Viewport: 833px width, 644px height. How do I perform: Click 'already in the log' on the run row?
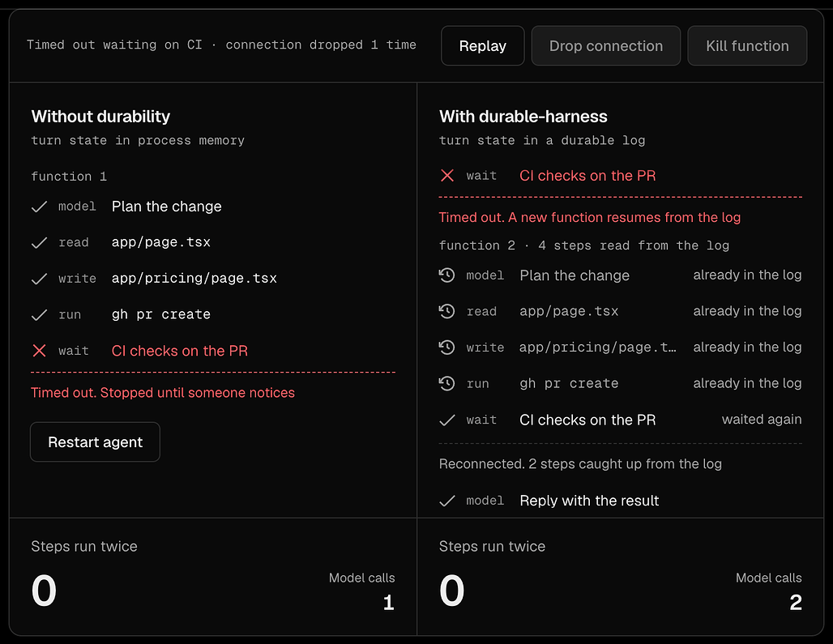click(x=747, y=383)
